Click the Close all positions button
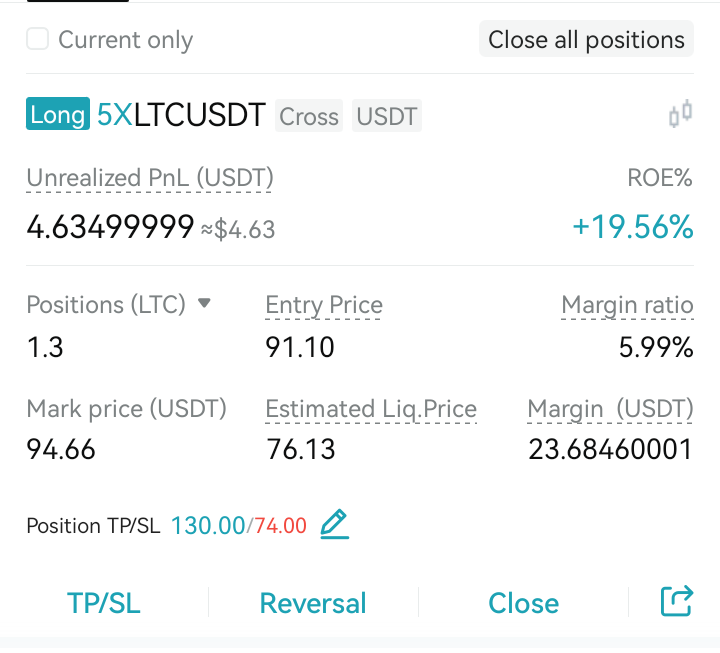720x653 pixels. tap(586, 39)
